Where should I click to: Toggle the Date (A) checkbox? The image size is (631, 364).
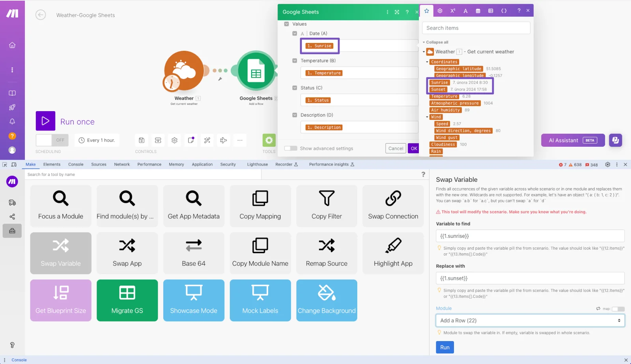[295, 34]
